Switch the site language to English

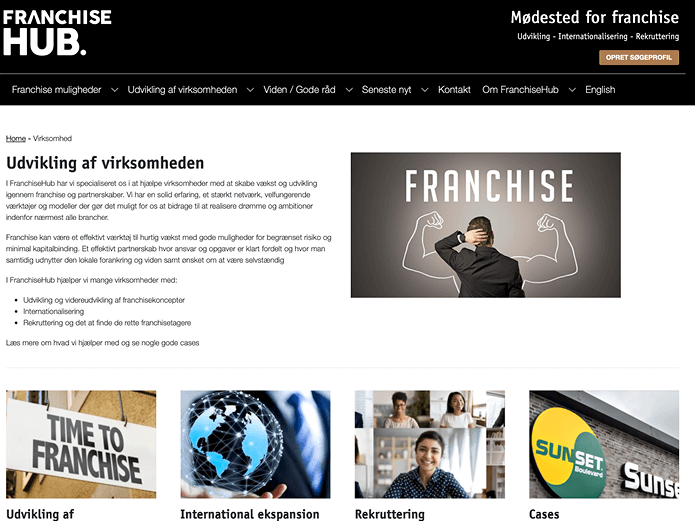[x=600, y=90]
